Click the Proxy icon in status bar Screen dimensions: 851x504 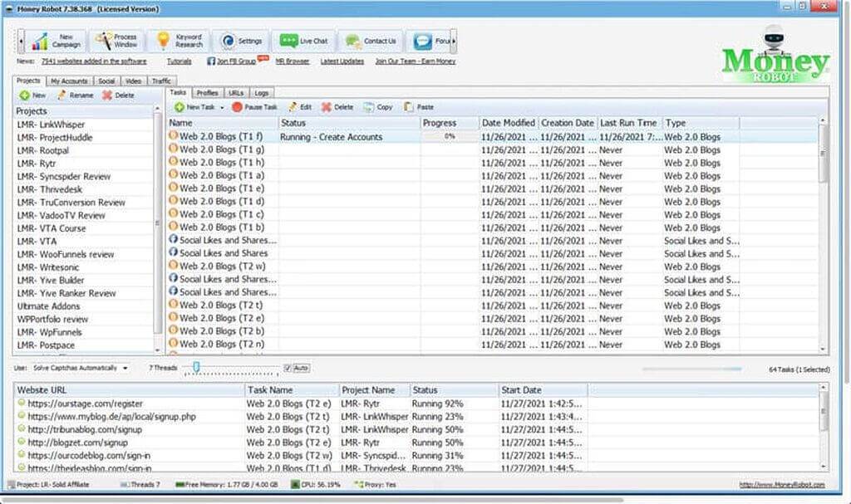coord(358,484)
